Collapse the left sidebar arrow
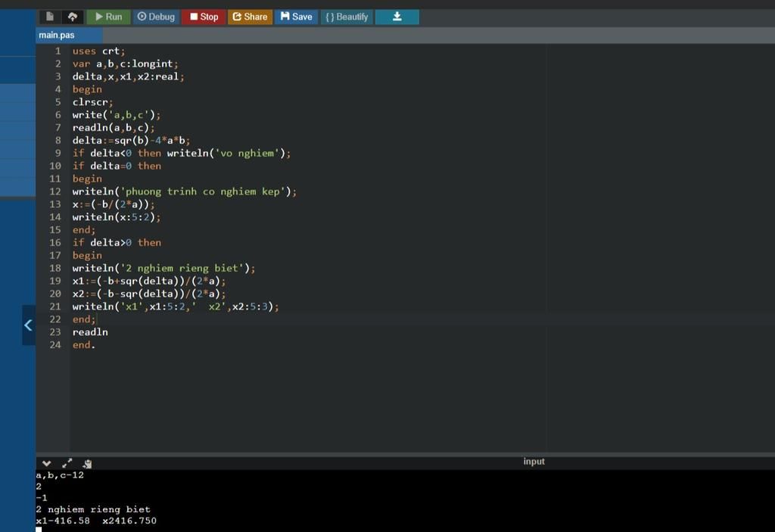Image resolution: width=775 pixels, height=532 pixels. tap(29, 325)
